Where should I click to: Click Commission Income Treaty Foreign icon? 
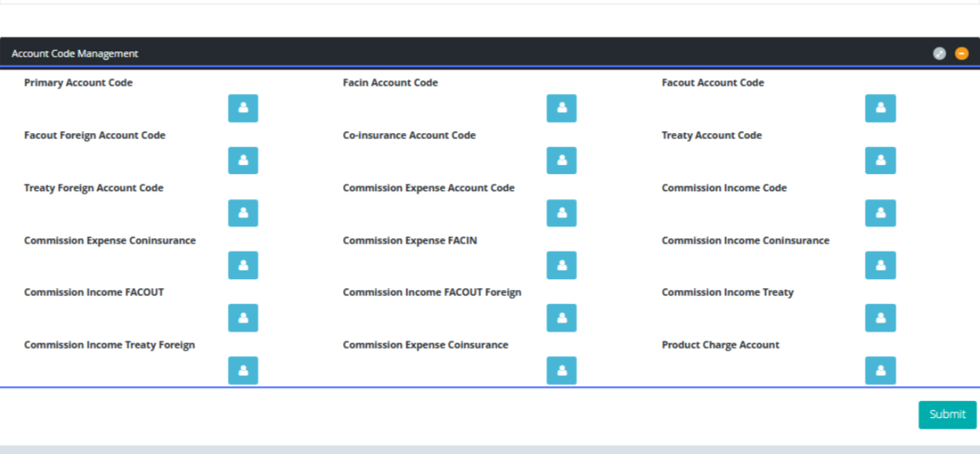(x=243, y=371)
